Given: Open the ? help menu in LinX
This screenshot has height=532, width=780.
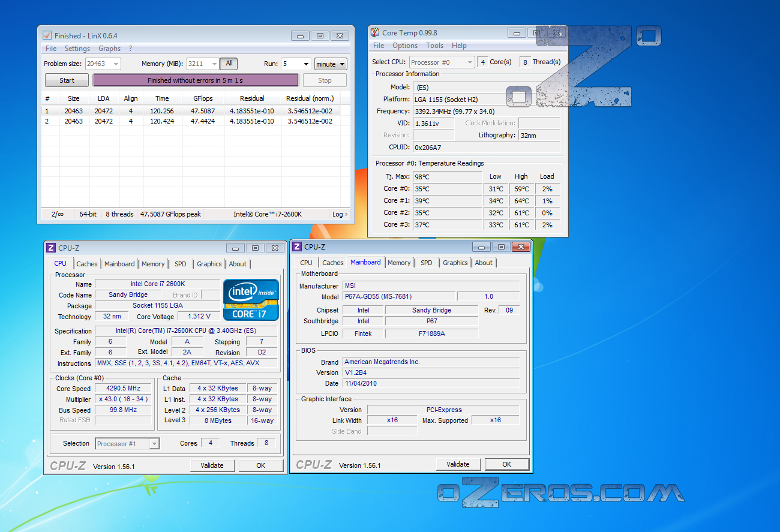Looking at the screenshot, I should 130,49.
